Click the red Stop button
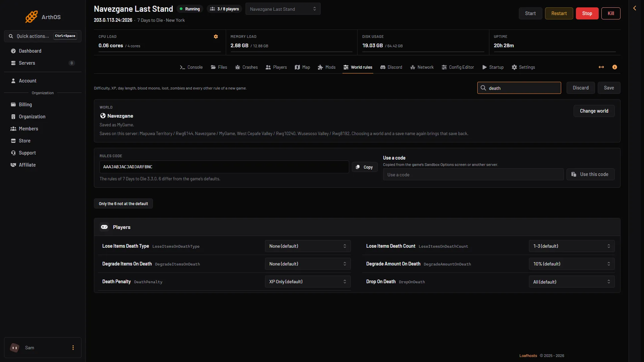644x362 pixels. tap(587, 13)
